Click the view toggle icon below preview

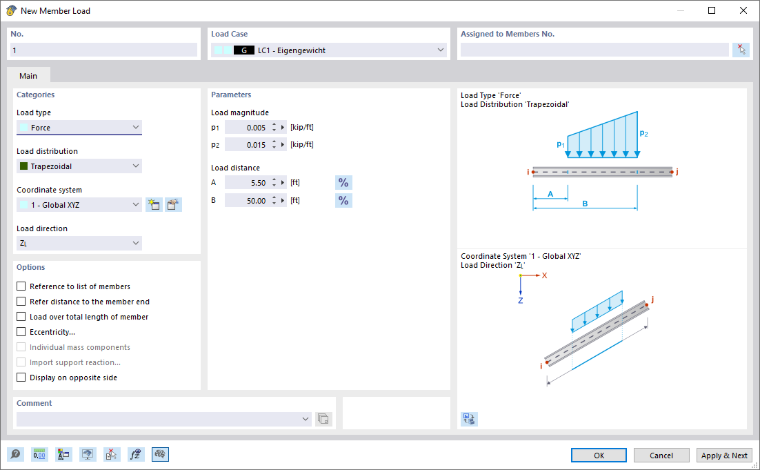click(x=469, y=419)
